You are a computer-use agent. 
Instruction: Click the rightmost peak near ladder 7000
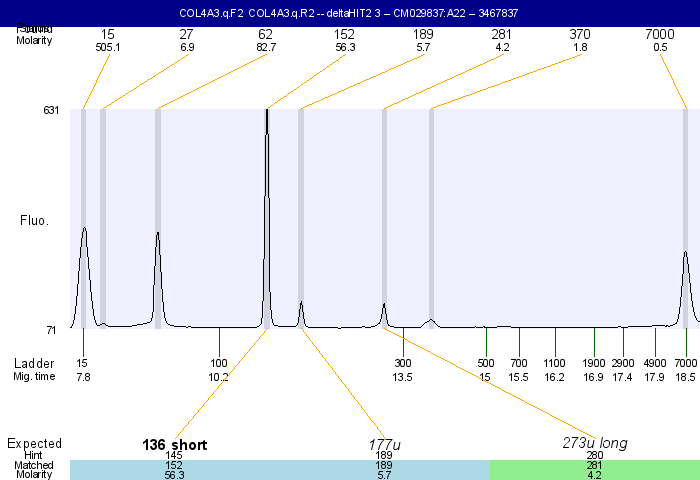[x=685, y=256]
